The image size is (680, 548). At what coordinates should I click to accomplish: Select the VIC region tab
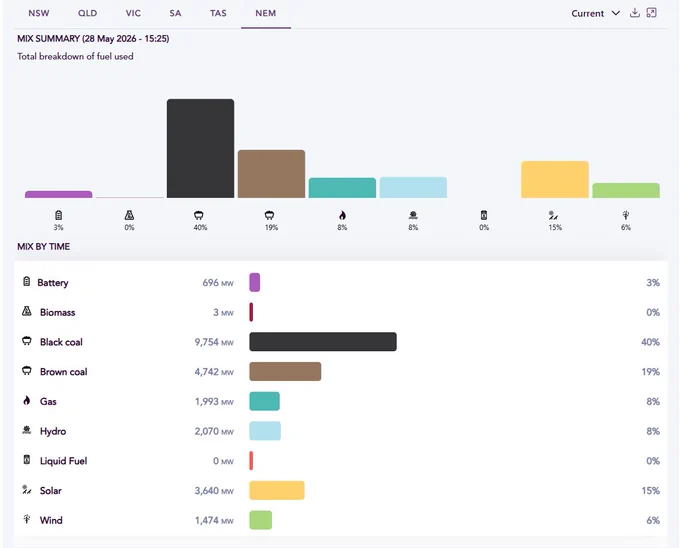click(133, 13)
